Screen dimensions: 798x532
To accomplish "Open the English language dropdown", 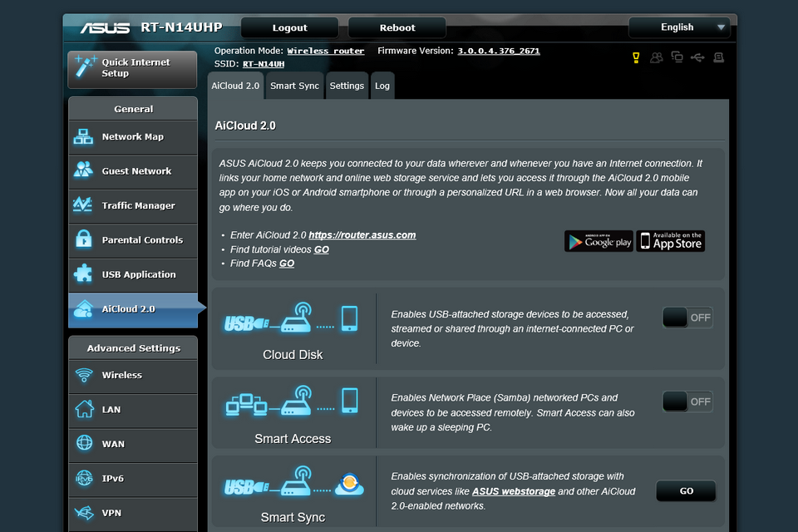I will tap(679, 27).
